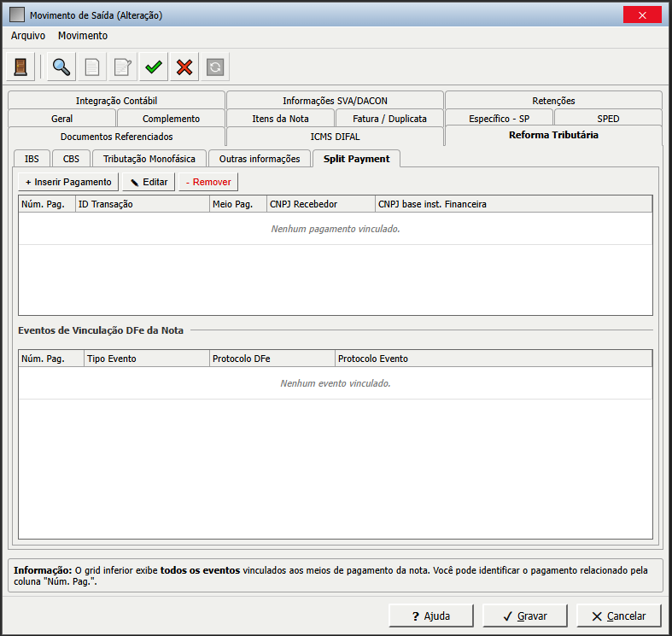
Task: Open the Específico - SP tab
Action: click(x=499, y=119)
